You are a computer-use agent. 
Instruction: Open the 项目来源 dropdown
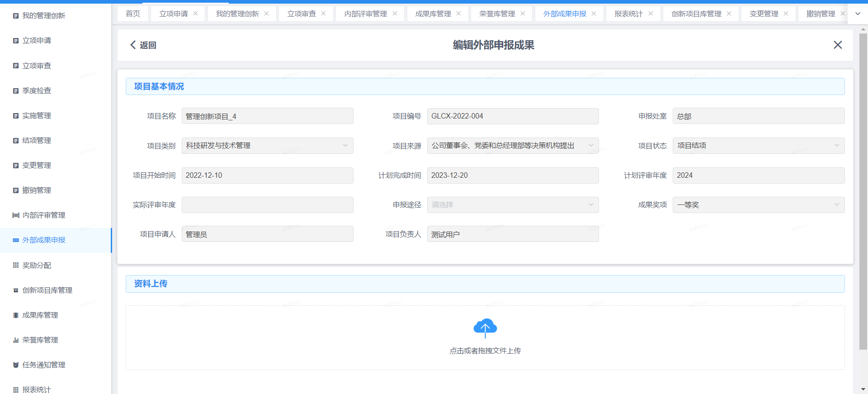(x=513, y=146)
